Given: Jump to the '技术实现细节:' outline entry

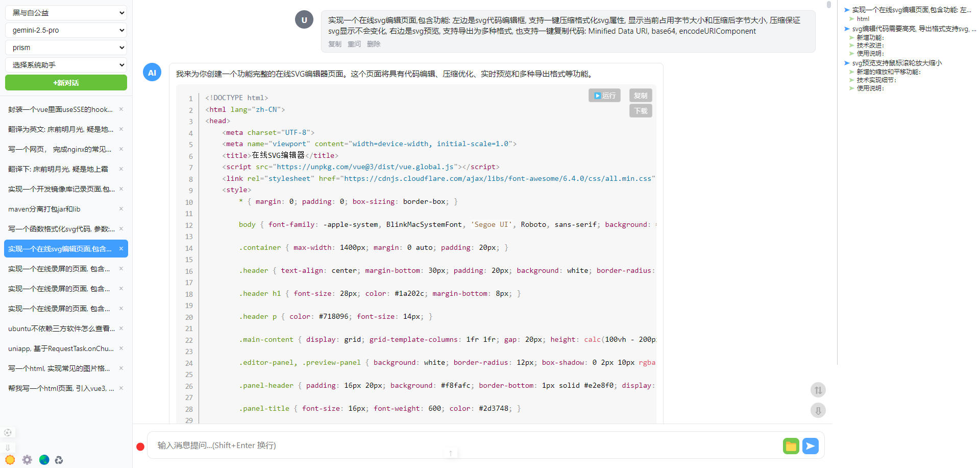Looking at the screenshot, I should point(876,80).
